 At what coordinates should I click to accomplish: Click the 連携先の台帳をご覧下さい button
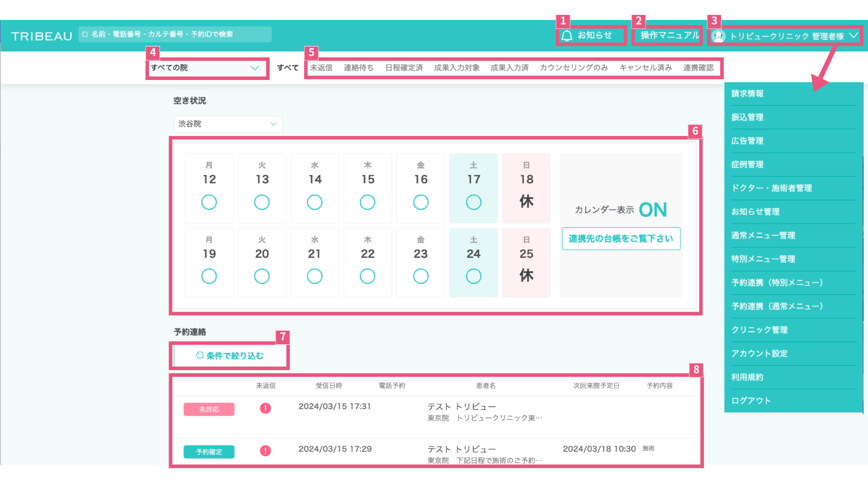[x=621, y=239]
